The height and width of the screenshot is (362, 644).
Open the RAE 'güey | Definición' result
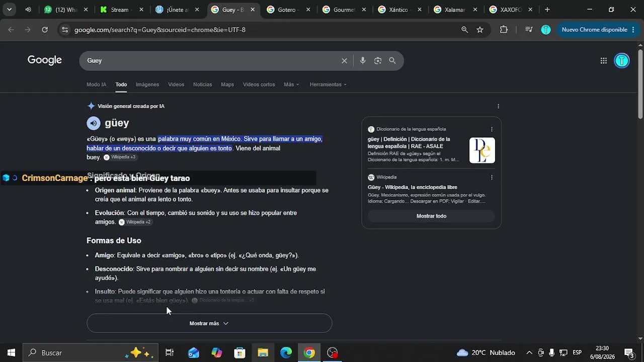tap(409, 143)
